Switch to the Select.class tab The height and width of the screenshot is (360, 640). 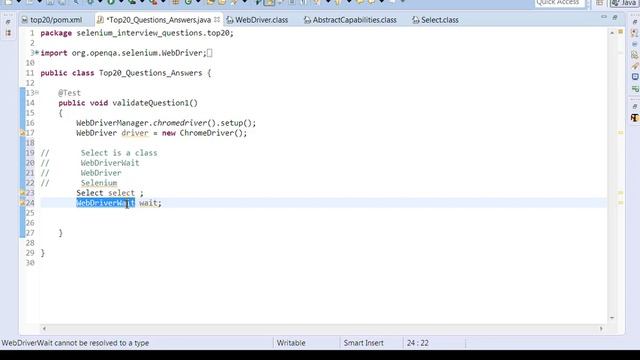[435, 20]
